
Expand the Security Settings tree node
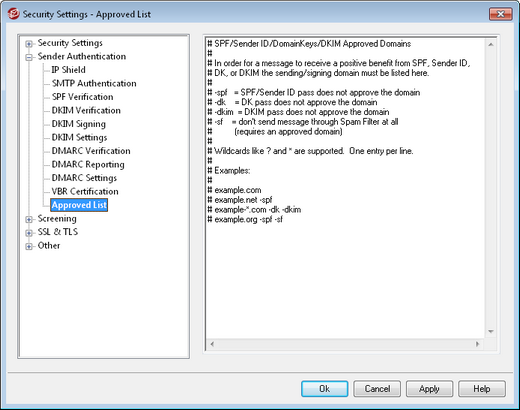point(29,44)
